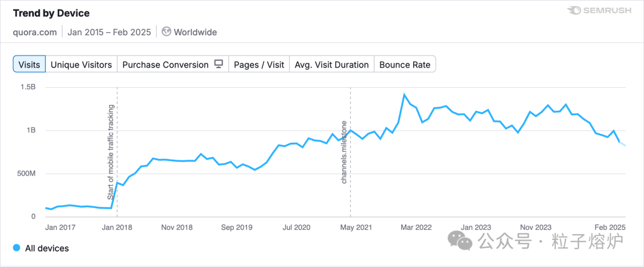The height and width of the screenshot is (267, 644).
Task: Open the Purchase Conversion tab
Action: click(173, 65)
